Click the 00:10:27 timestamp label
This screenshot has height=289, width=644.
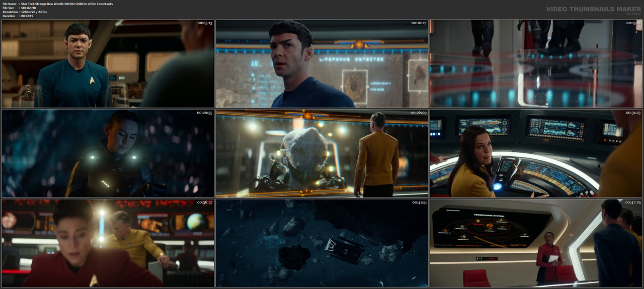[419, 23]
